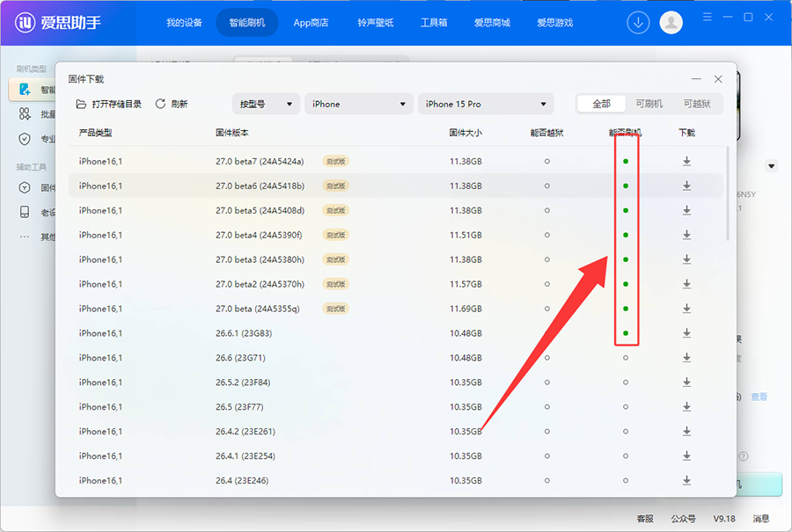Click the firmware list vertical scrollbar
Screen dimensions: 792x532
(728, 193)
